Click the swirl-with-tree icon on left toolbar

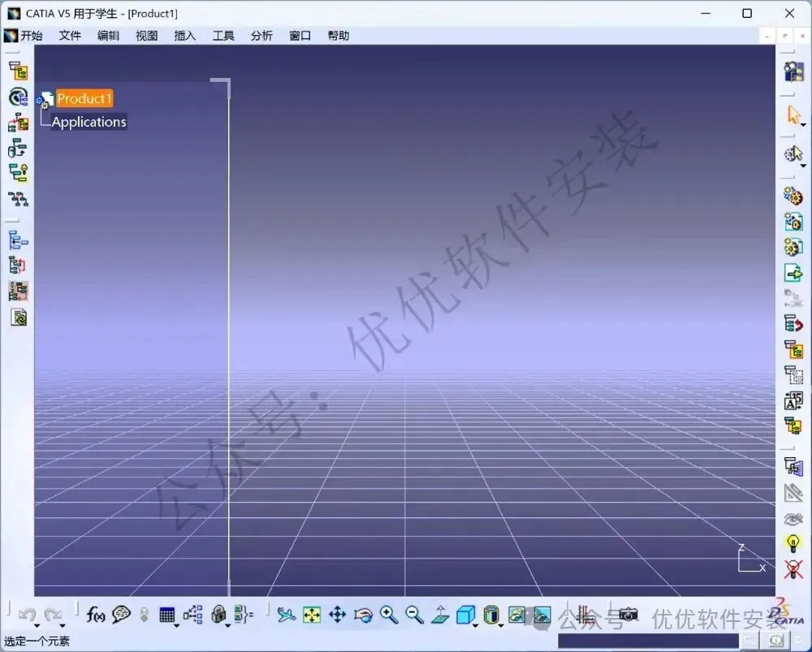tap(18, 97)
